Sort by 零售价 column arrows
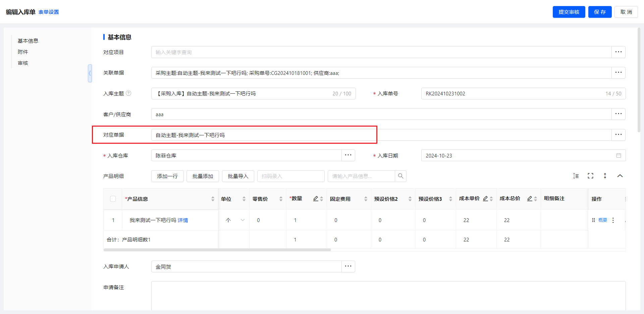The width and height of the screenshot is (644, 314). tap(281, 199)
